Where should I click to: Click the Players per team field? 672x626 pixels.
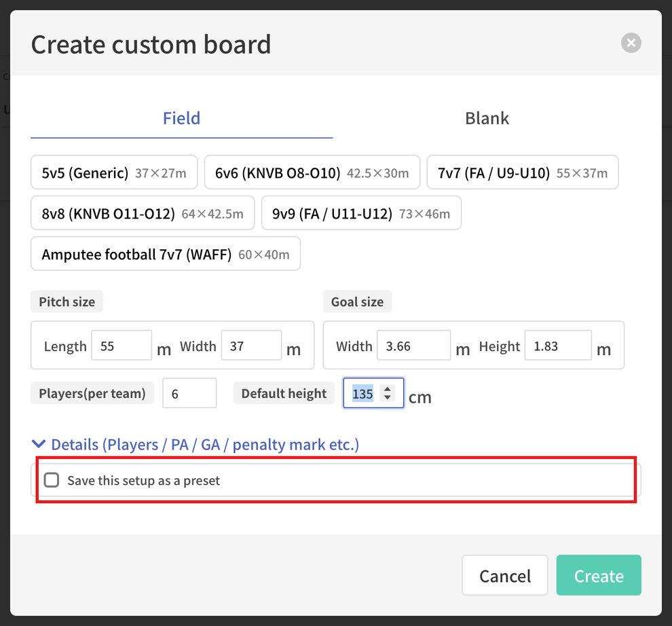(189, 393)
